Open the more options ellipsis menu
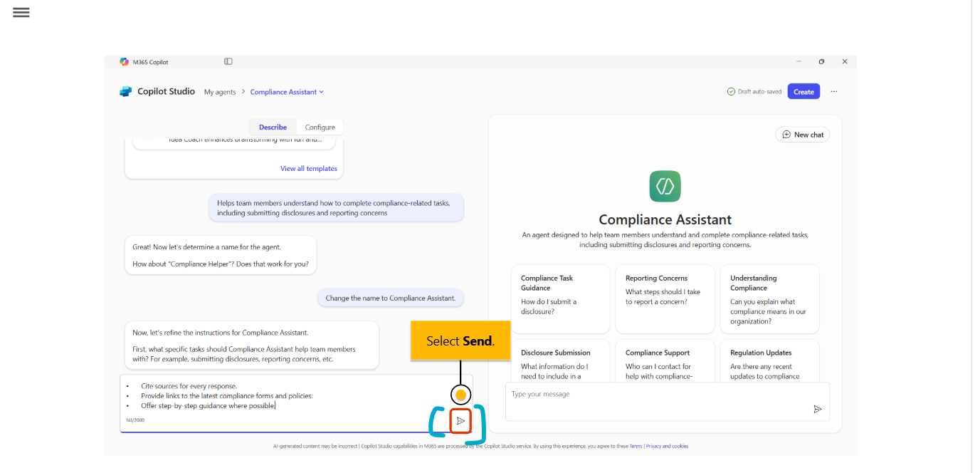This screenshot has width=980, height=473. tap(834, 91)
